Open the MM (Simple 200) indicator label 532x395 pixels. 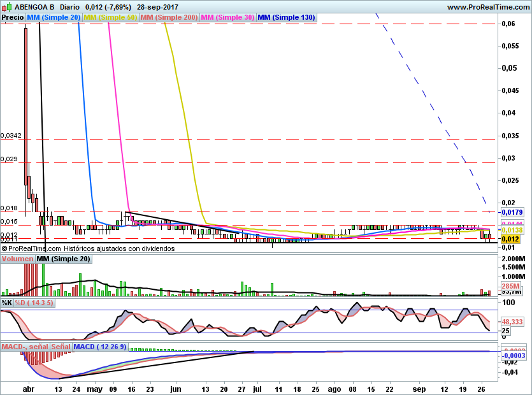(x=169, y=17)
